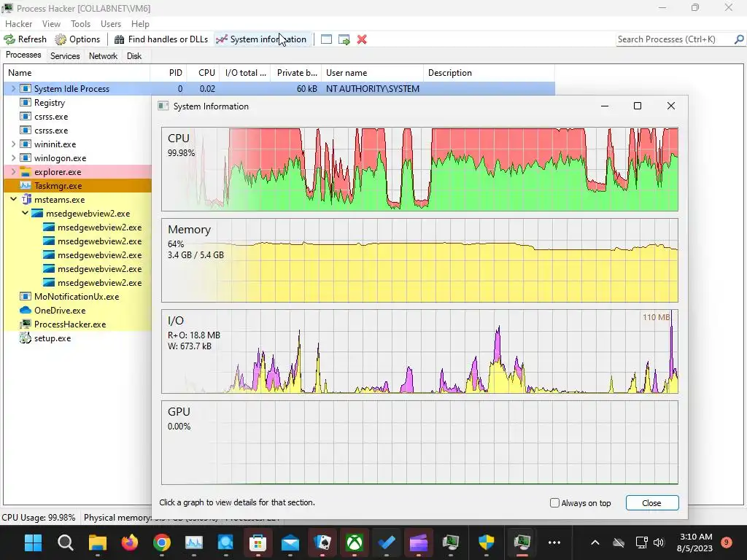This screenshot has height=560, width=747.
Task: Expand the winlogon.exe tree node
Action: pos(13,157)
